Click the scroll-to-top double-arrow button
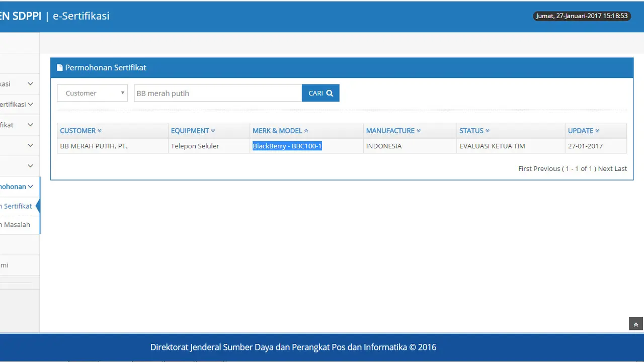 [636, 324]
